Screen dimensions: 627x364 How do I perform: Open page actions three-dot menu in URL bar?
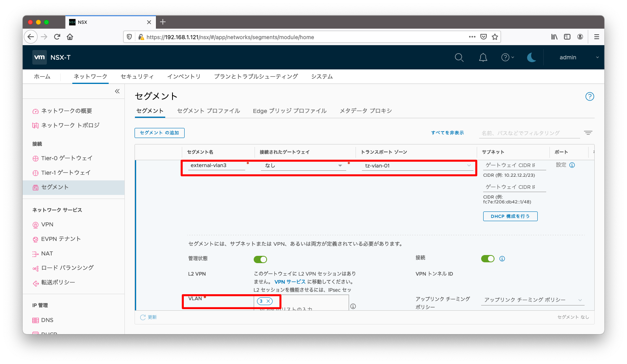point(472,37)
